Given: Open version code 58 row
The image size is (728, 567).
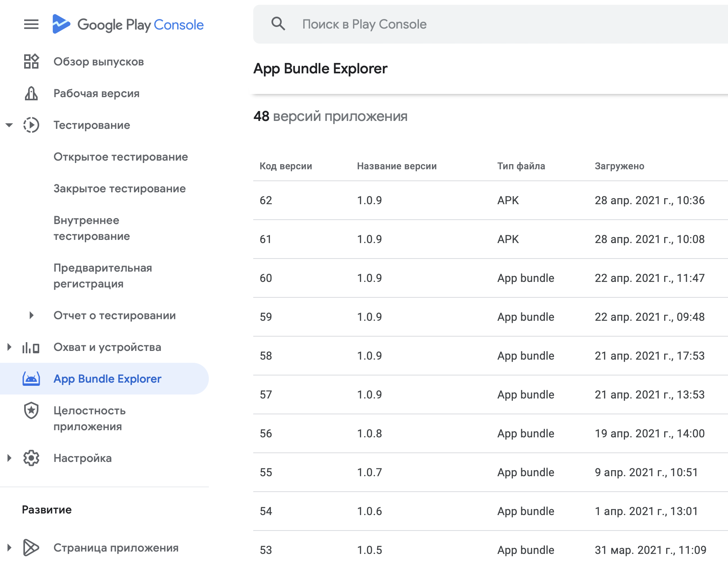Looking at the screenshot, I should coord(491,356).
